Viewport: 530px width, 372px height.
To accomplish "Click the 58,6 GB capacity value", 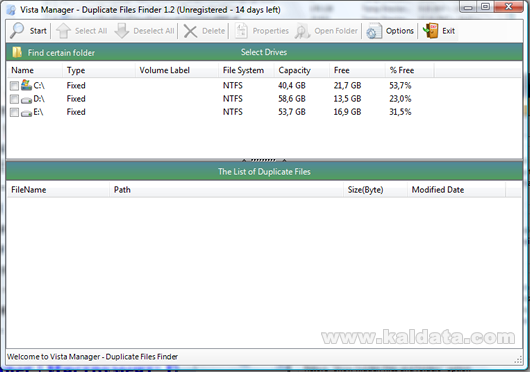I will point(292,99).
